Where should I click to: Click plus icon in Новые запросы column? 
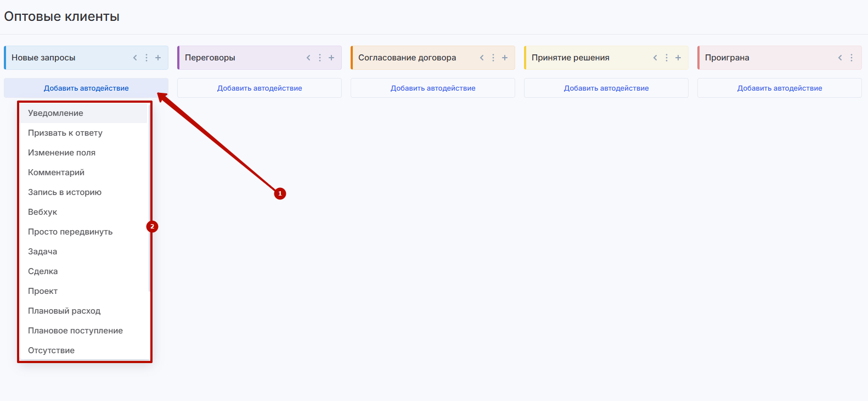pos(158,58)
